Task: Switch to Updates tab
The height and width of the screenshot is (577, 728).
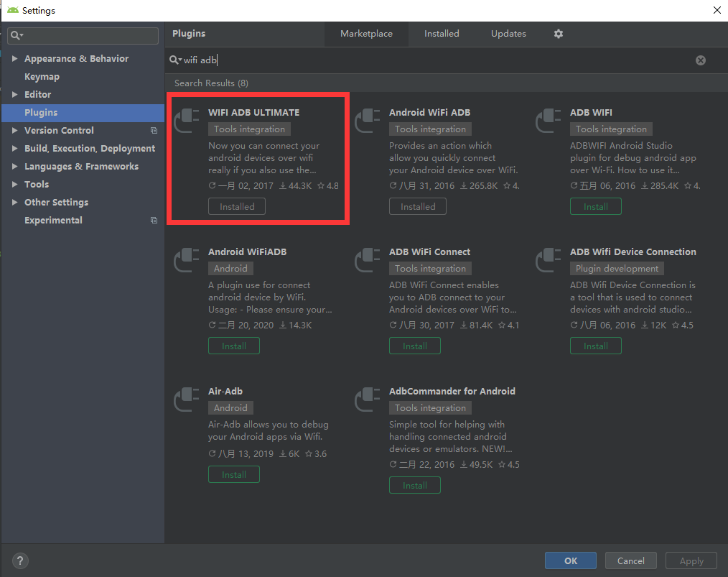Action: click(x=508, y=34)
